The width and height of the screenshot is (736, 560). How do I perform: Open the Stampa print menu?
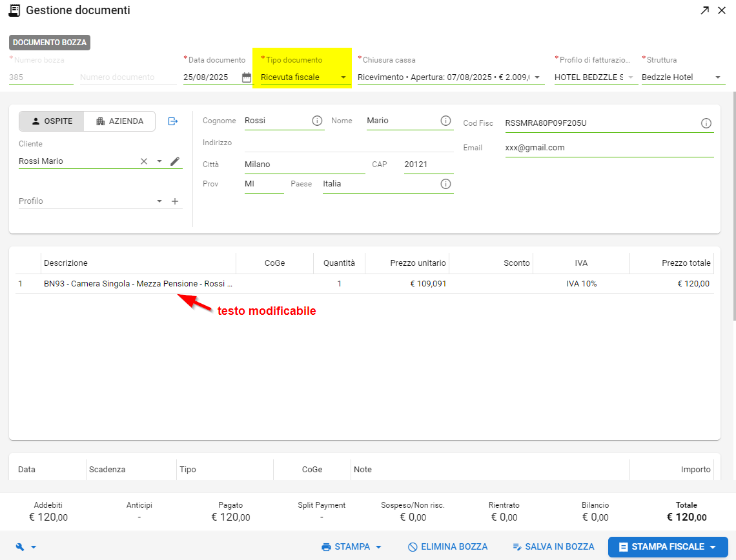click(x=352, y=547)
